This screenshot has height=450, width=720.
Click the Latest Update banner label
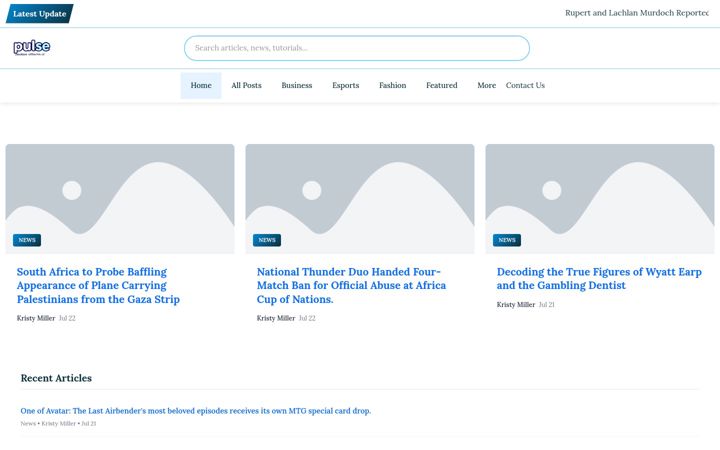tap(39, 14)
